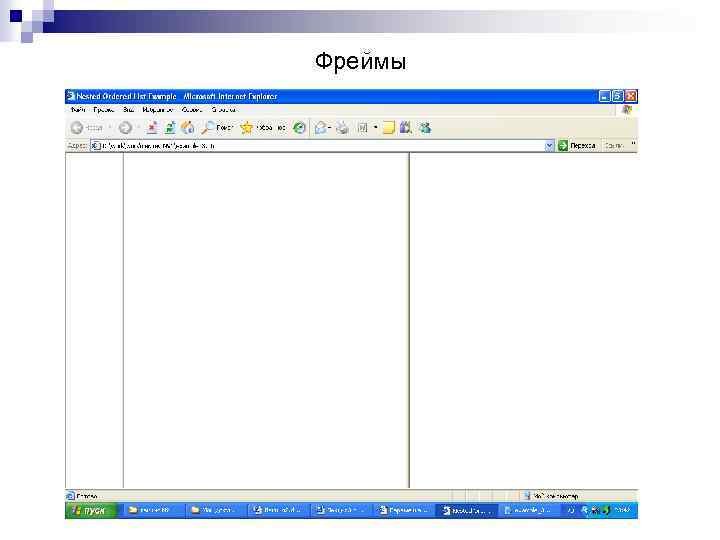Screen dimensions: 720x540
Task: Open the Сервис (Tools) menu
Action: point(192,110)
